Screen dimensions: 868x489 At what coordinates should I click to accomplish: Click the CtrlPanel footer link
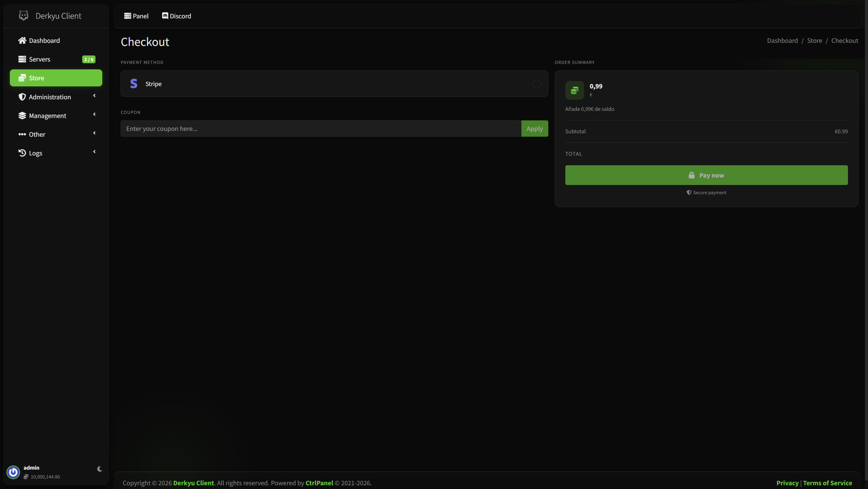[319, 483]
